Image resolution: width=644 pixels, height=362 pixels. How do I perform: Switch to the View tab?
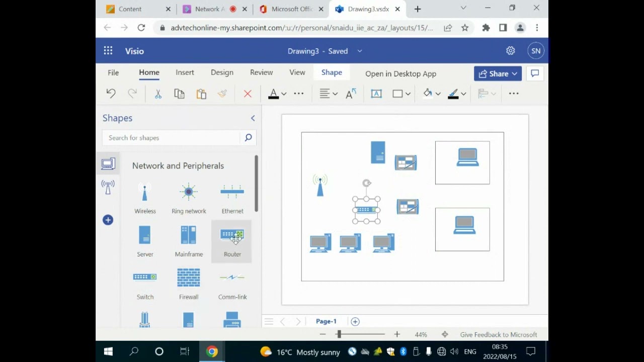pos(297,73)
